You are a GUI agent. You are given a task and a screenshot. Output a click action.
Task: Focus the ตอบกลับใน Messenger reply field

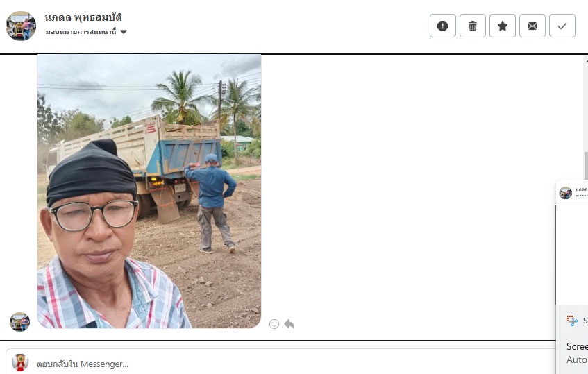coord(280,364)
